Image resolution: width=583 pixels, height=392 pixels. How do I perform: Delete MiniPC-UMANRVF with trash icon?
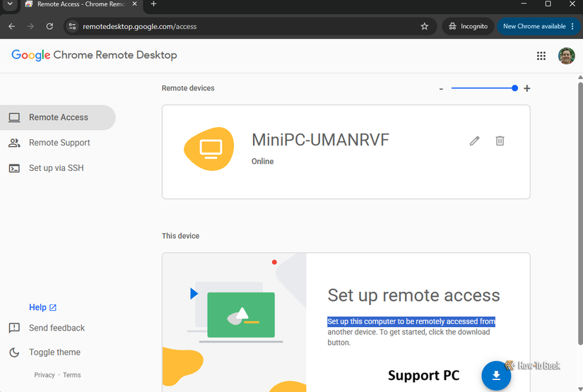(x=500, y=141)
